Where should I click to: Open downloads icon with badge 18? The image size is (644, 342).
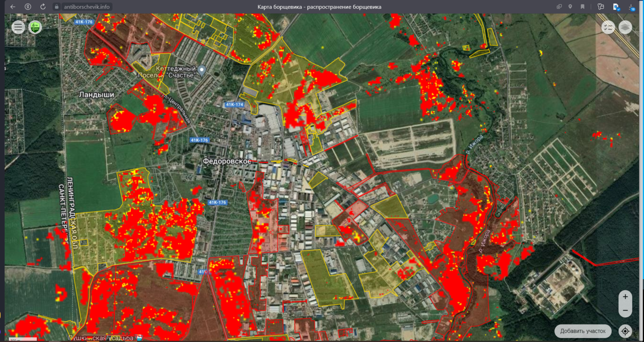tap(632, 7)
